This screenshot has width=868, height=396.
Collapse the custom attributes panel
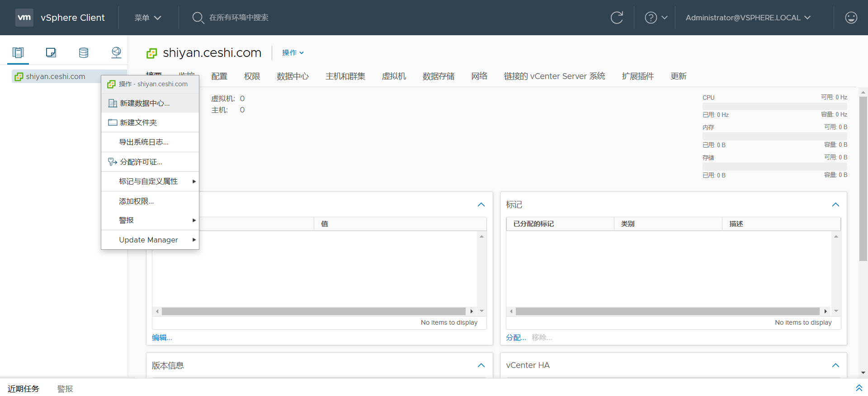pyautogui.click(x=481, y=205)
